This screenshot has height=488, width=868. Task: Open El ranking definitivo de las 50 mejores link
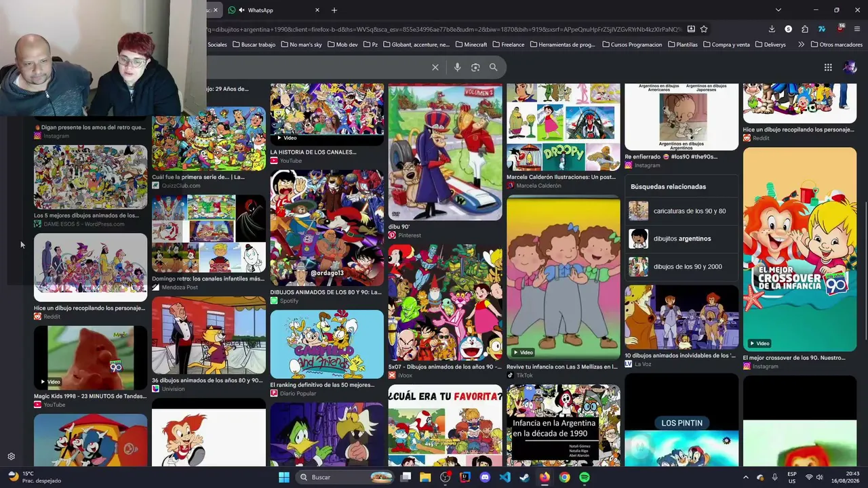(x=322, y=385)
